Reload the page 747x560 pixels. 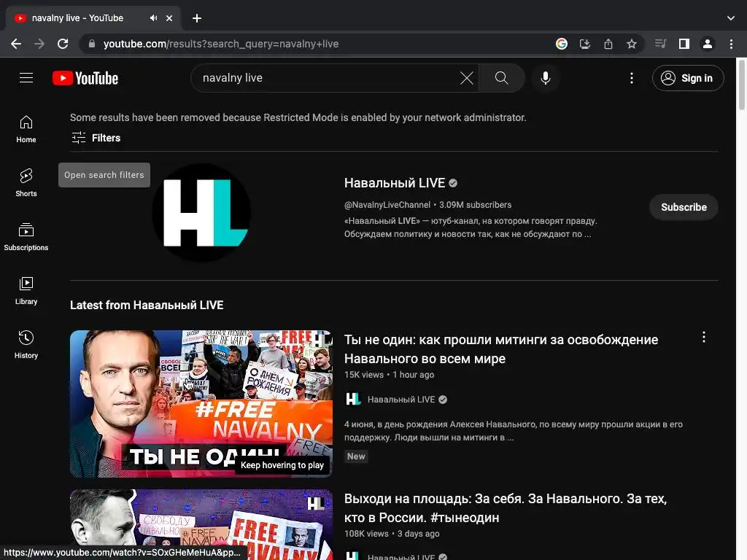[x=63, y=44]
